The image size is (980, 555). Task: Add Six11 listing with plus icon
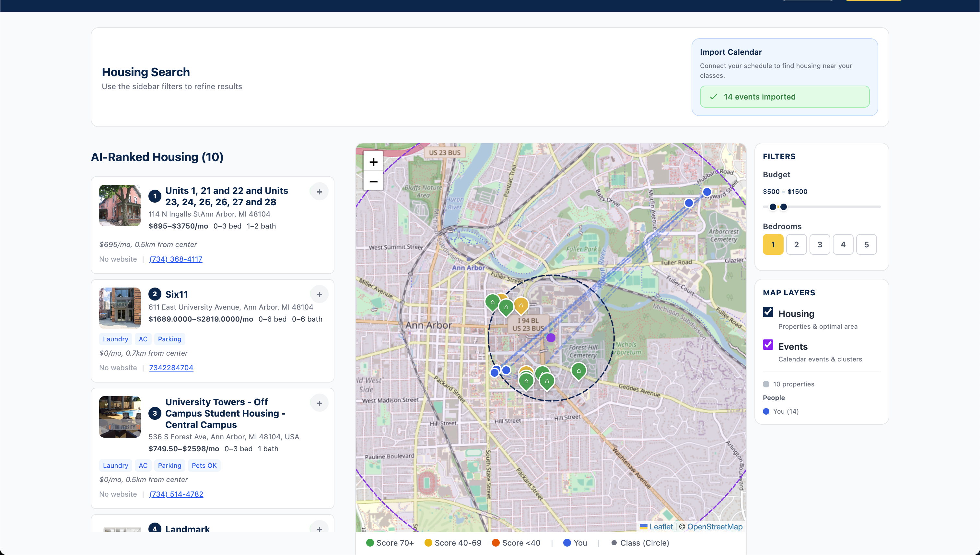click(x=319, y=295)
